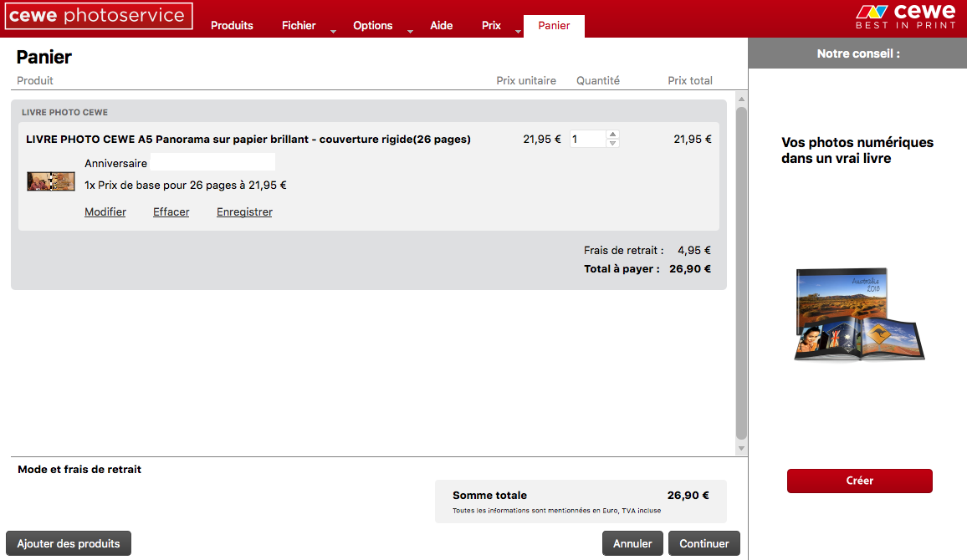Open the Anniversaire photo book thumbnail
The image size is (967, 560).
[50, 181]
